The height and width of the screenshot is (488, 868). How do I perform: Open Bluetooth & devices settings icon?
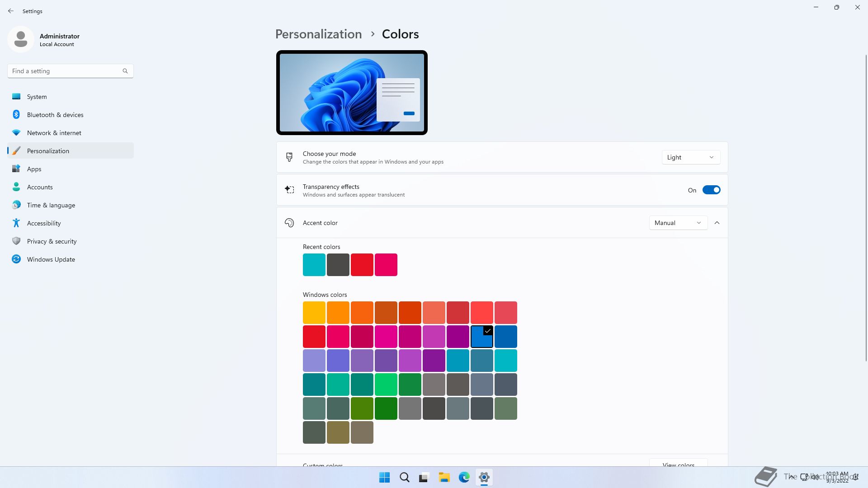click(16, 115)
